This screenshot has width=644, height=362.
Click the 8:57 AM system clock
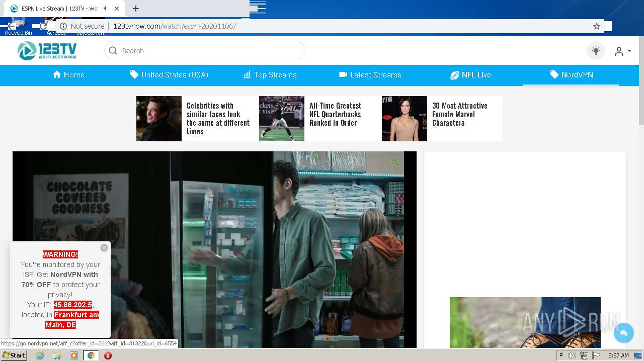pyautogui.click(x=618, y=355)
